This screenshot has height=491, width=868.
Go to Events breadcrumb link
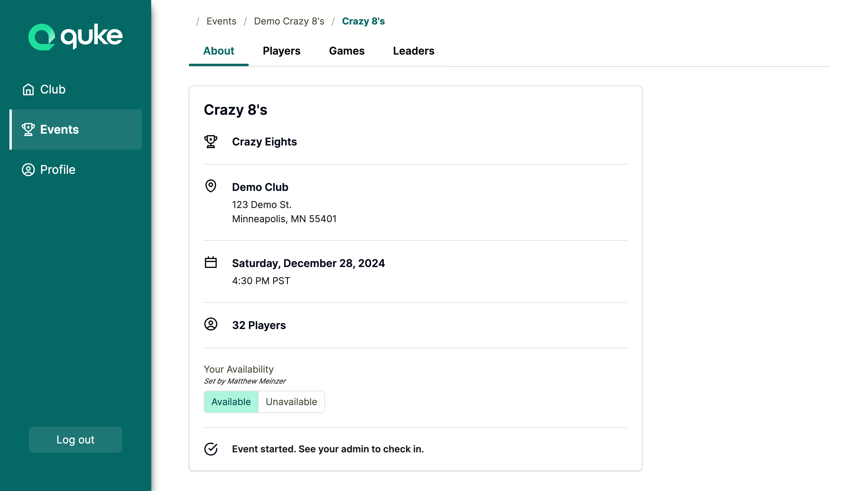pos(221,21)
